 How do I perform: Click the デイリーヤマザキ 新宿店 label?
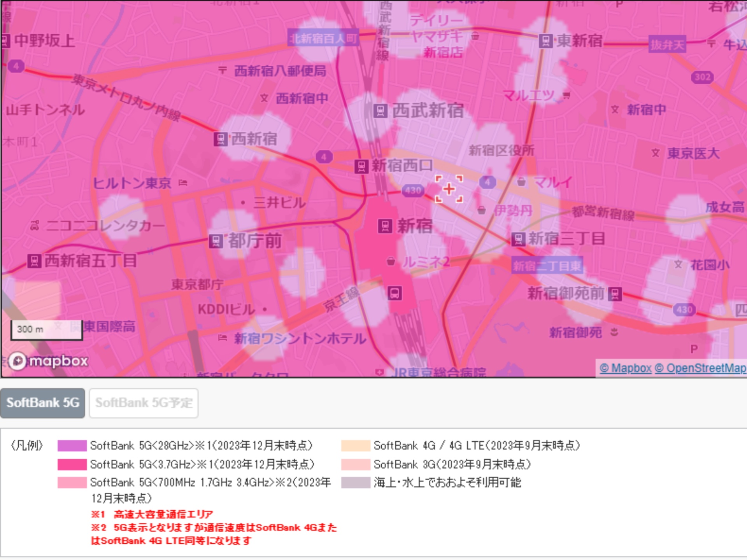click(x=438, y=36)
